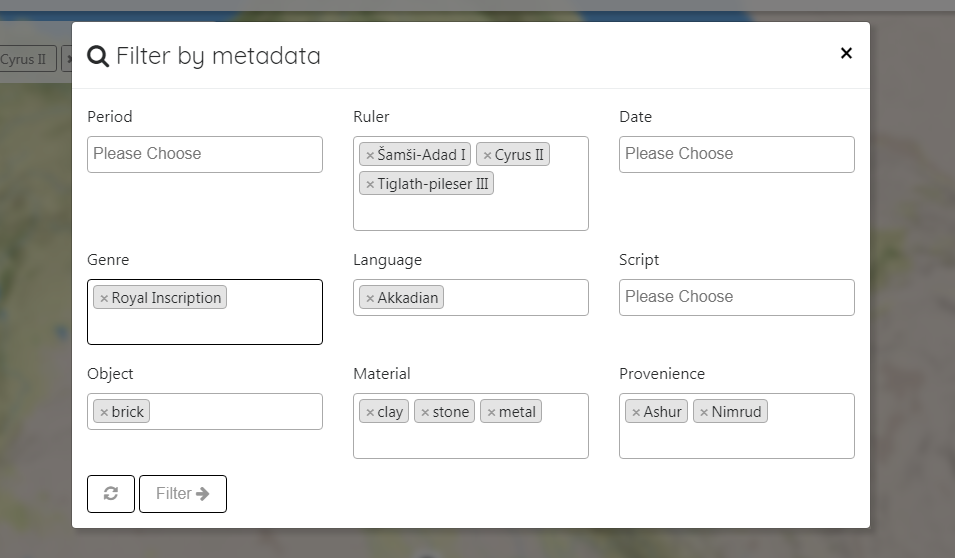Image resolution: width=955 pixels, height=558 pixels.
Task: Remove the Cyrus II ruler tag
Action: coord(487,156)
